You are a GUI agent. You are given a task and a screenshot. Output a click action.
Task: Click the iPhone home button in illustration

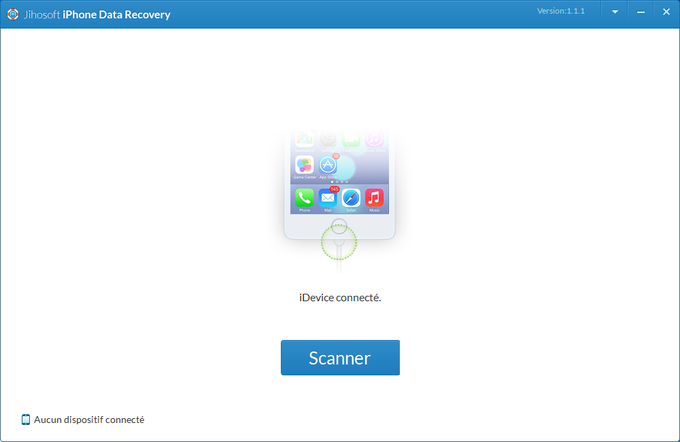click(x=339, y=226)
